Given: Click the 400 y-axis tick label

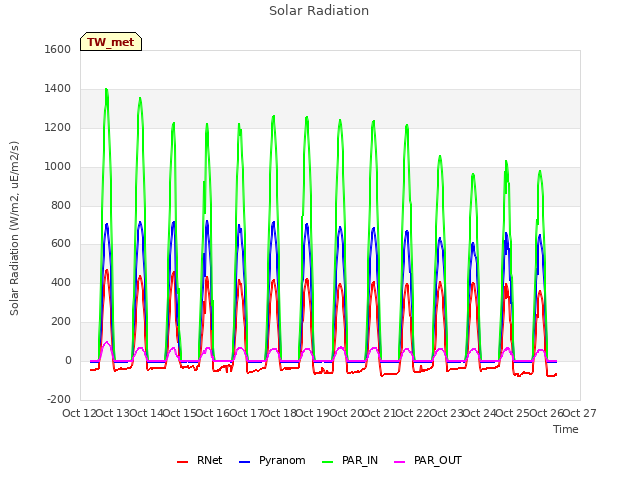Looking at the screenshot, I should click(61, 282).
